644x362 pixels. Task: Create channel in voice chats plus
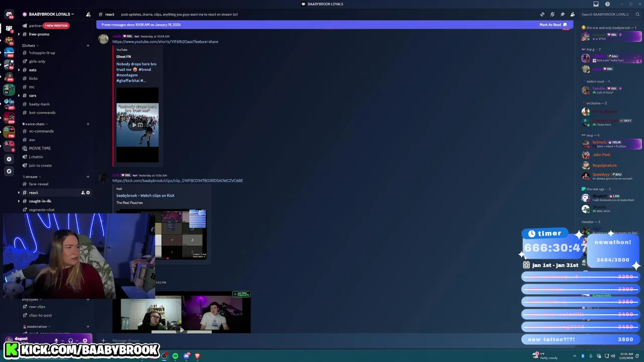[88, 124]
